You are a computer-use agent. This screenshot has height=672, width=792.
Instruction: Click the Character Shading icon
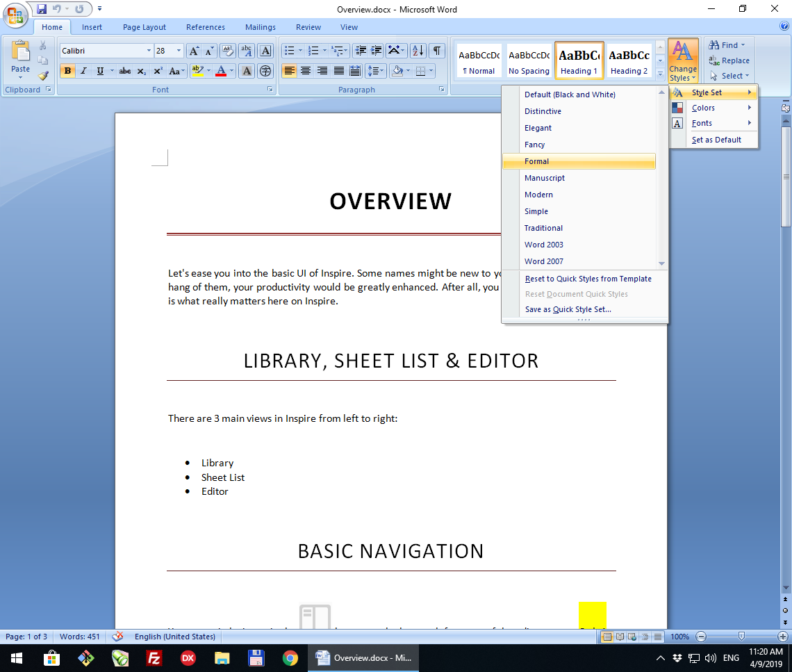(x=247, y=72)
